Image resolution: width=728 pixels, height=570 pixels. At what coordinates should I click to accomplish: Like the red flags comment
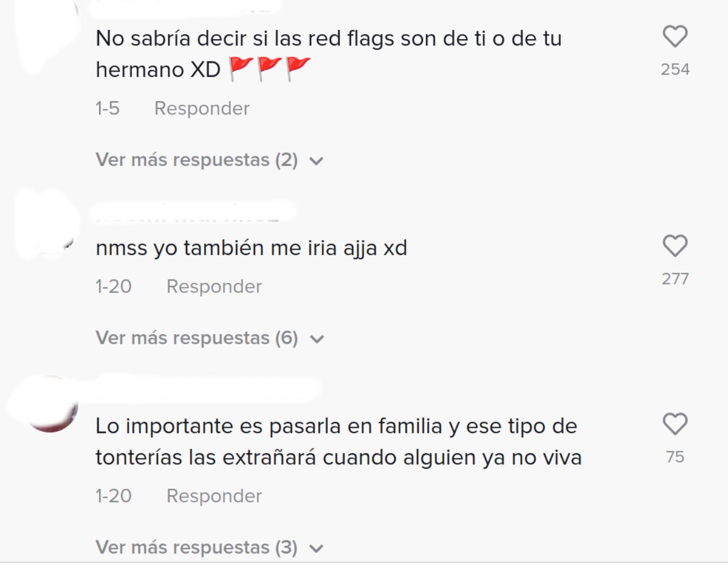pyautogui.click(x=675, y=37)
